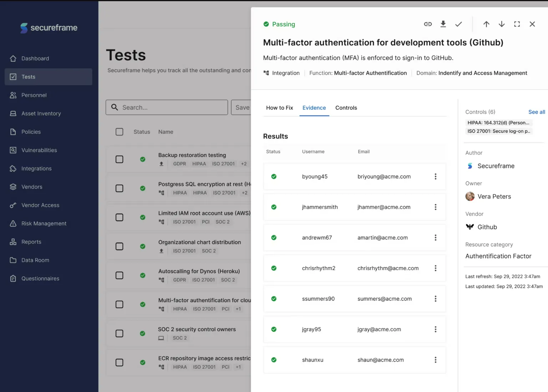The height and width of the screenshot is (392, 548).
Task: Open actions menu for byoung45 row
Action: tap(435, 176)
